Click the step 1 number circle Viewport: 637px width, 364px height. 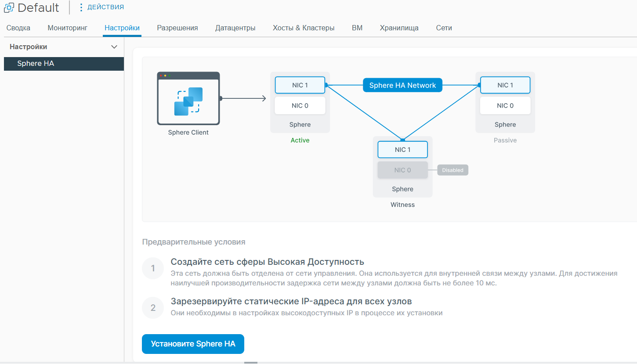pos(153,268)
